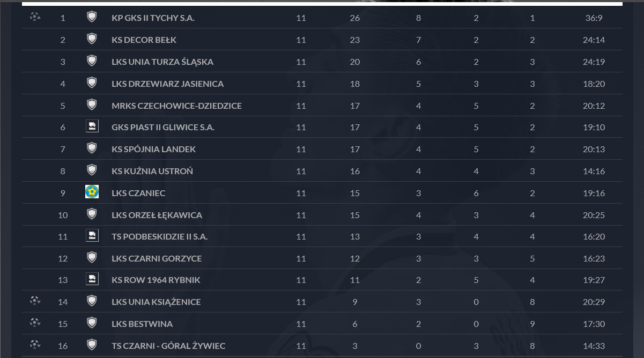This screenshot has width=644, height=358.
Task: Click the relegation ball icon beside position 16
Action: click(x=35, y=345)
